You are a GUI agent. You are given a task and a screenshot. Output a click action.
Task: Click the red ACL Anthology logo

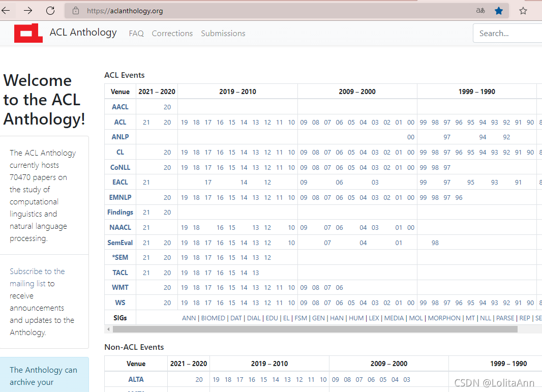[28, 33]
